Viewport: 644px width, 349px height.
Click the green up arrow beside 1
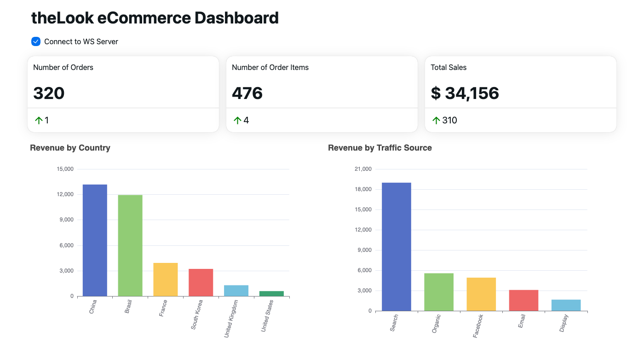pos(39,121)
